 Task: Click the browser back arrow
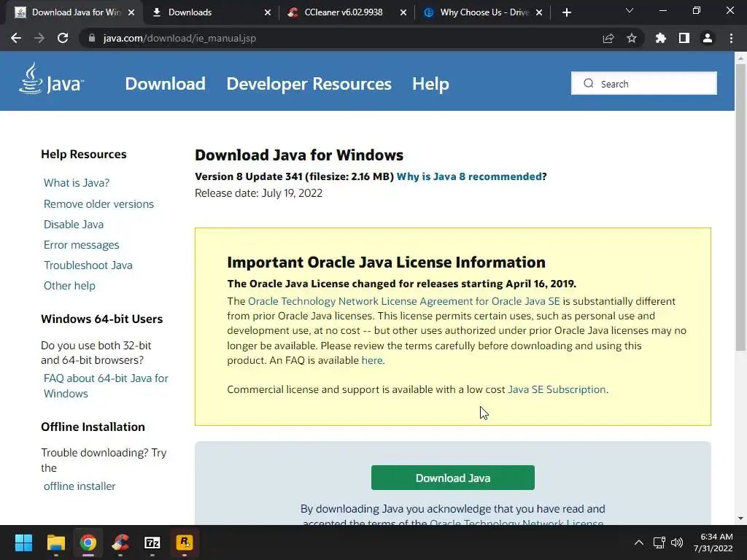click(x=16, y=38)
